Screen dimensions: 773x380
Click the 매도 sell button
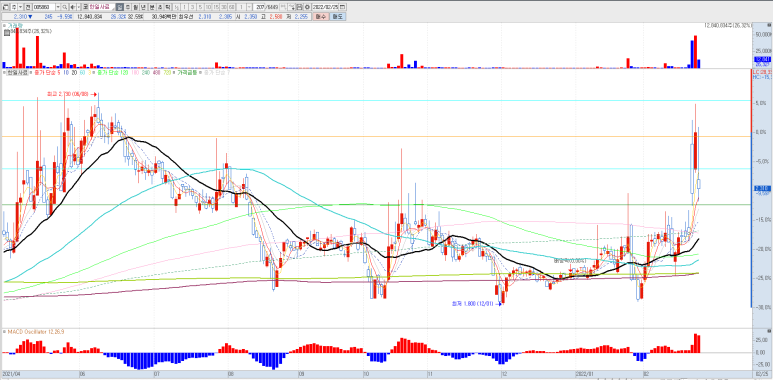click(338, 16)
